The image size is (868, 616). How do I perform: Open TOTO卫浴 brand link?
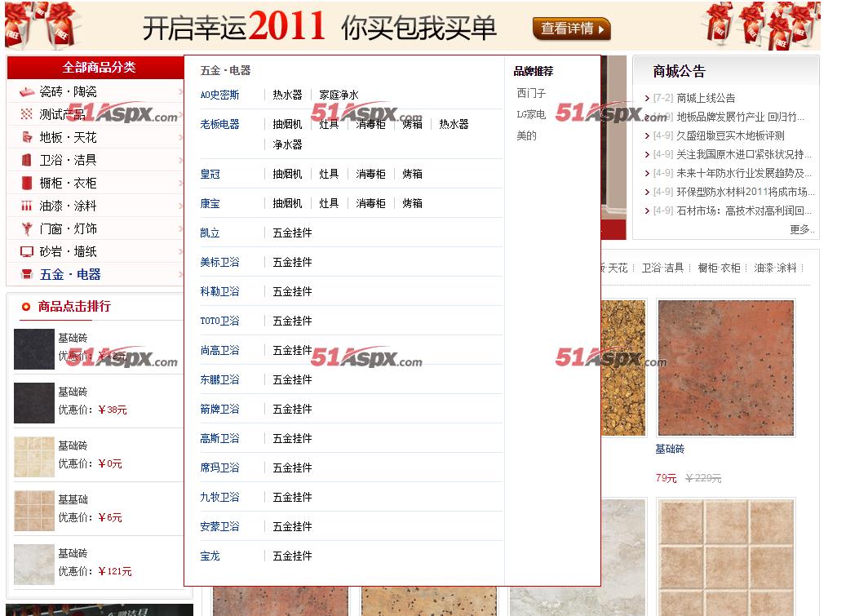coord(219,321)
